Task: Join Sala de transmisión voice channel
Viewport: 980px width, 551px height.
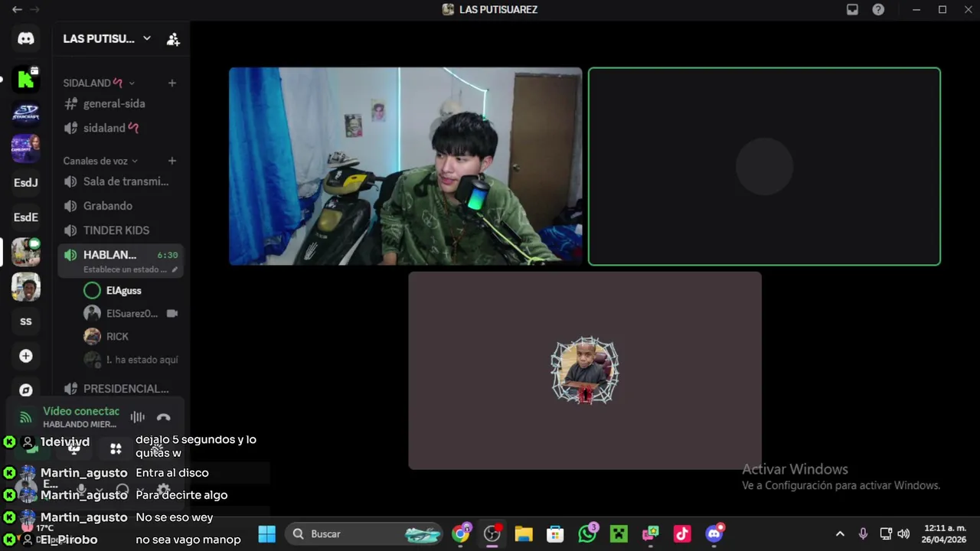Action: (x=120, y=181)
